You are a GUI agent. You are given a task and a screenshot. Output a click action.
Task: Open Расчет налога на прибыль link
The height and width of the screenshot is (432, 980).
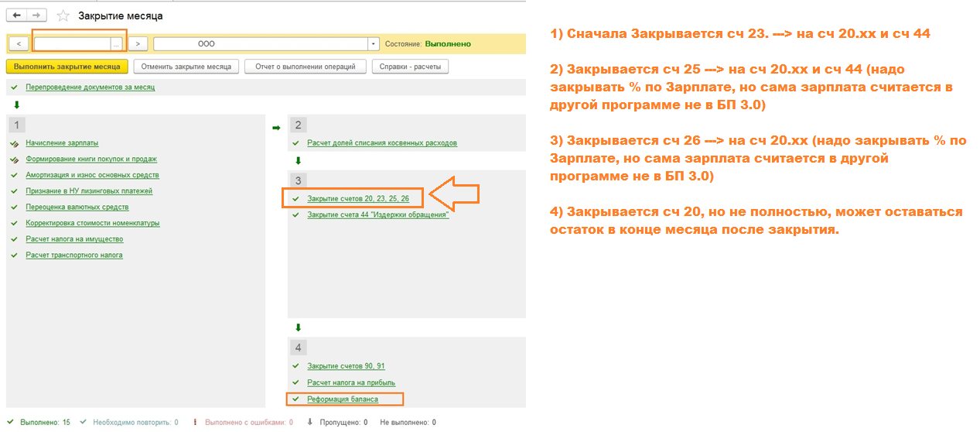350,382
